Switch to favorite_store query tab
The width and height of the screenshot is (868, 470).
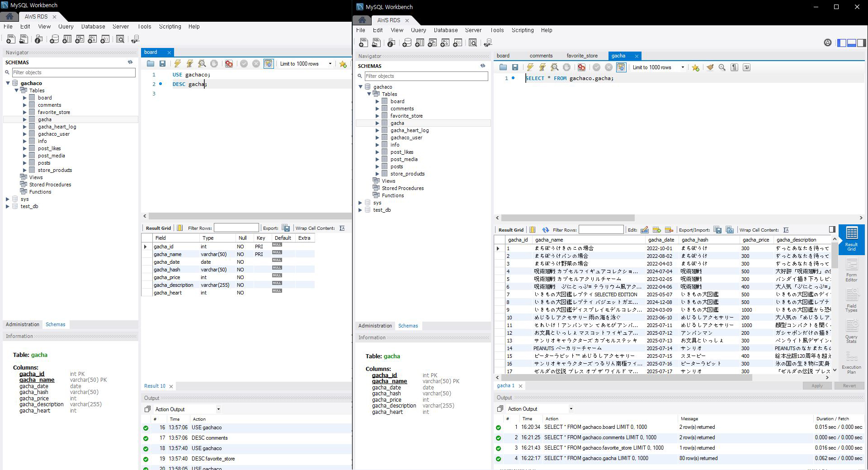pyautogui.click(x=582, y=56)
